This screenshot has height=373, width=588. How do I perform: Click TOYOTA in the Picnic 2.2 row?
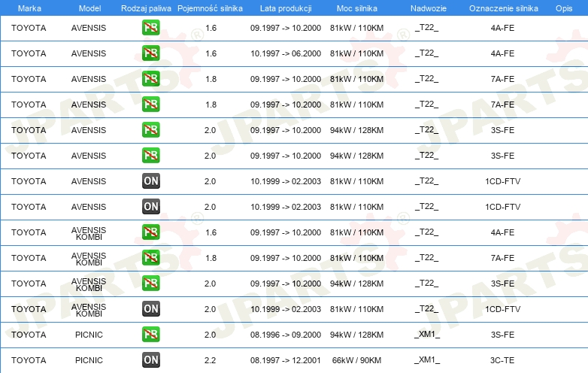point(29,360)
